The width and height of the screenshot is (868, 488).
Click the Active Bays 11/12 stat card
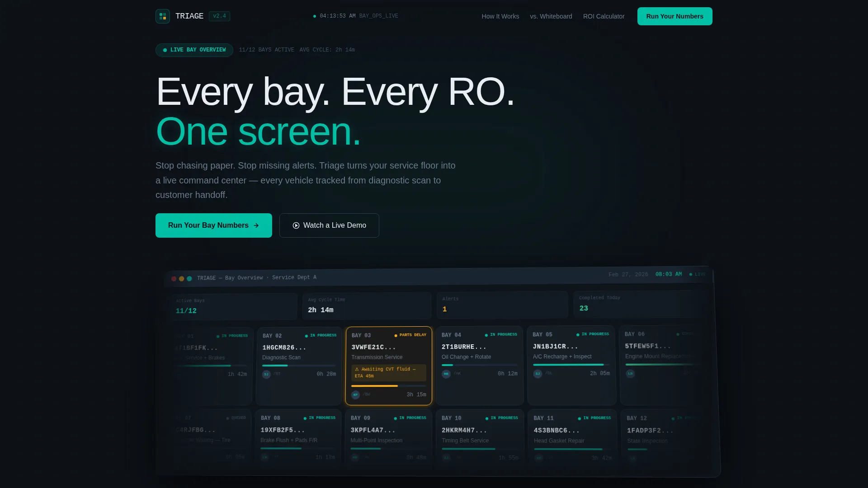(233, 306)
